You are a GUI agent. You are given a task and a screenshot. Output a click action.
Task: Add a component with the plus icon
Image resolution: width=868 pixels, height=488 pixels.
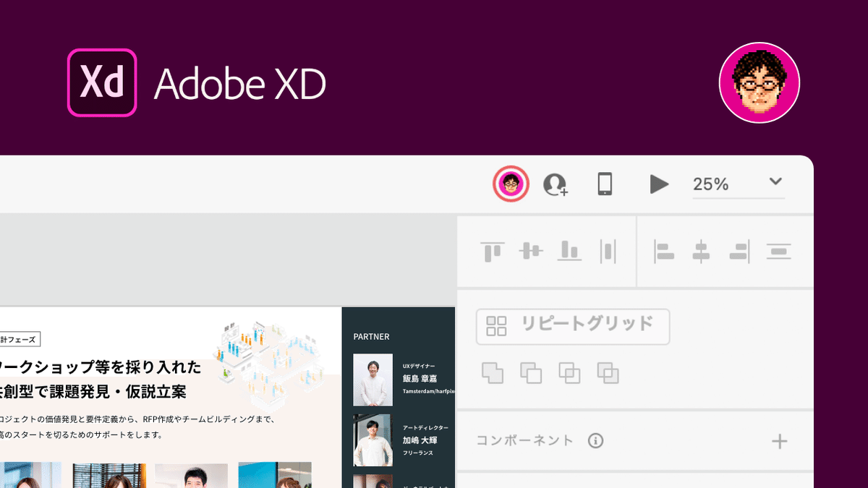click(x=779, y=441)
